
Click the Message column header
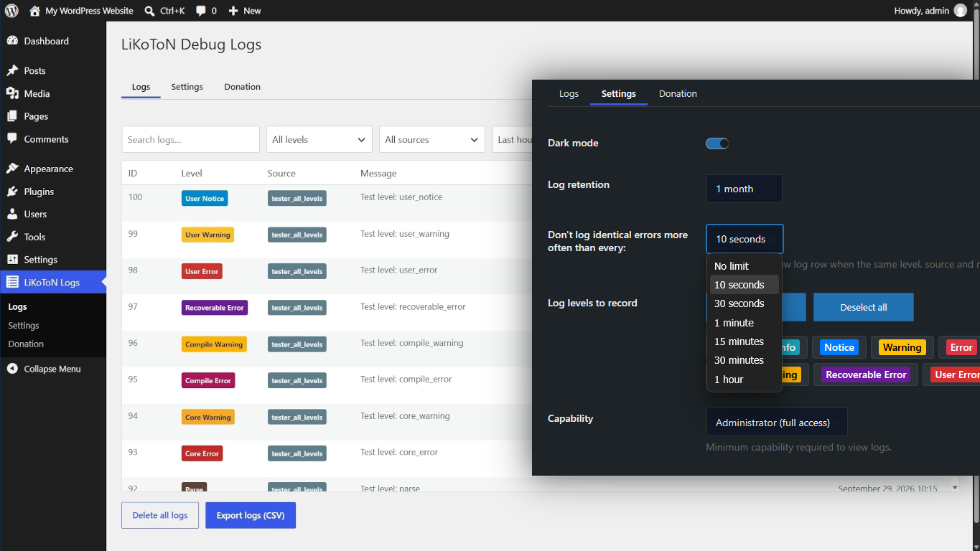coord(378,174)
